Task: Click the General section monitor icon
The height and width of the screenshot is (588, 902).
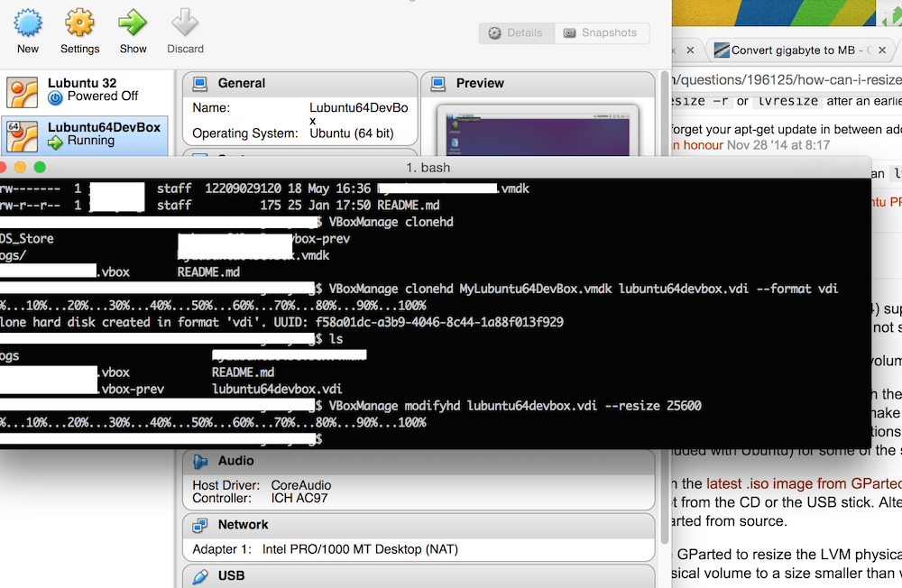Action: tap(199, 84)
